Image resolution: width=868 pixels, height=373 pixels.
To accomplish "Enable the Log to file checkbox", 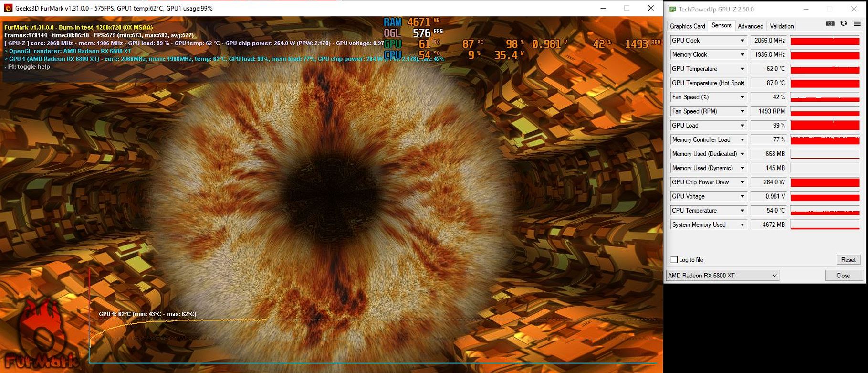I will point(674,260).
